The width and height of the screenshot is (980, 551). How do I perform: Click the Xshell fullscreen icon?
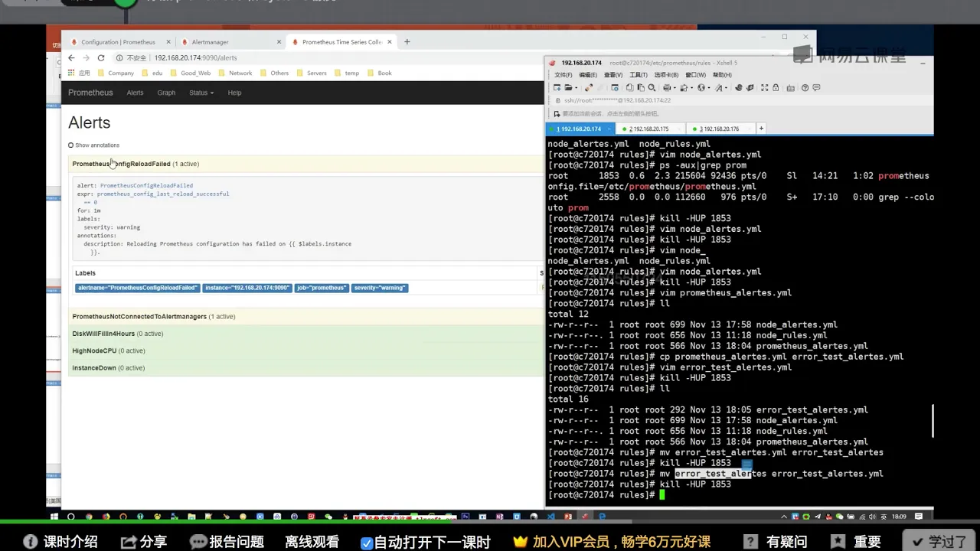tap(764, 88)
